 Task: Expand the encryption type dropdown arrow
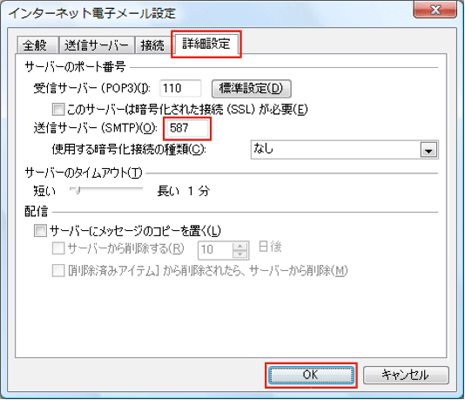click(428, 150)
